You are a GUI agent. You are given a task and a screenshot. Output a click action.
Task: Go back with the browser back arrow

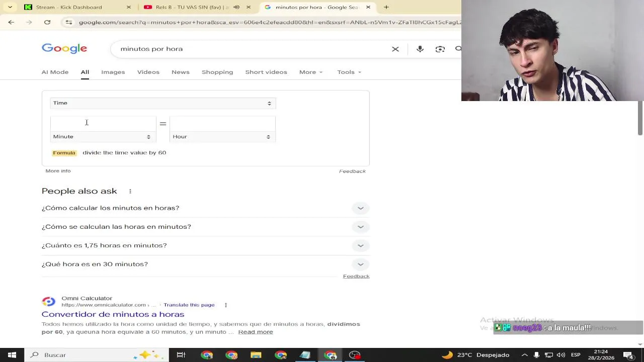point(11,22)
